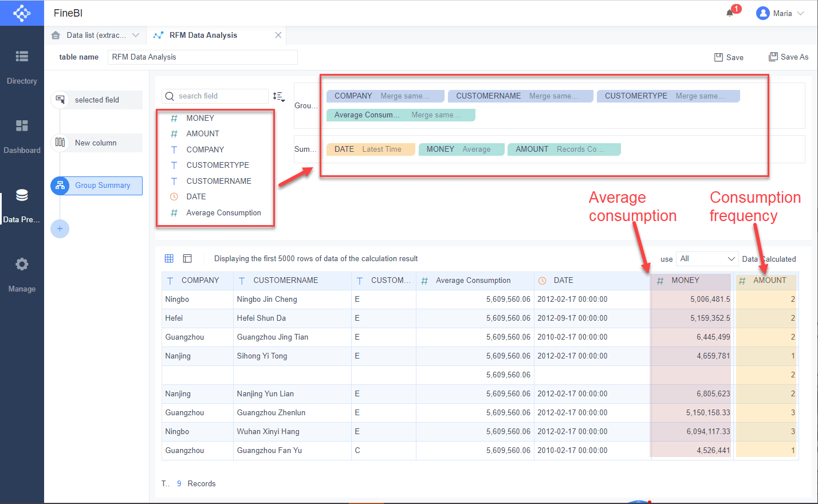Open the field sort order icon
The image size is (818, 504).
tap(278, 96)
